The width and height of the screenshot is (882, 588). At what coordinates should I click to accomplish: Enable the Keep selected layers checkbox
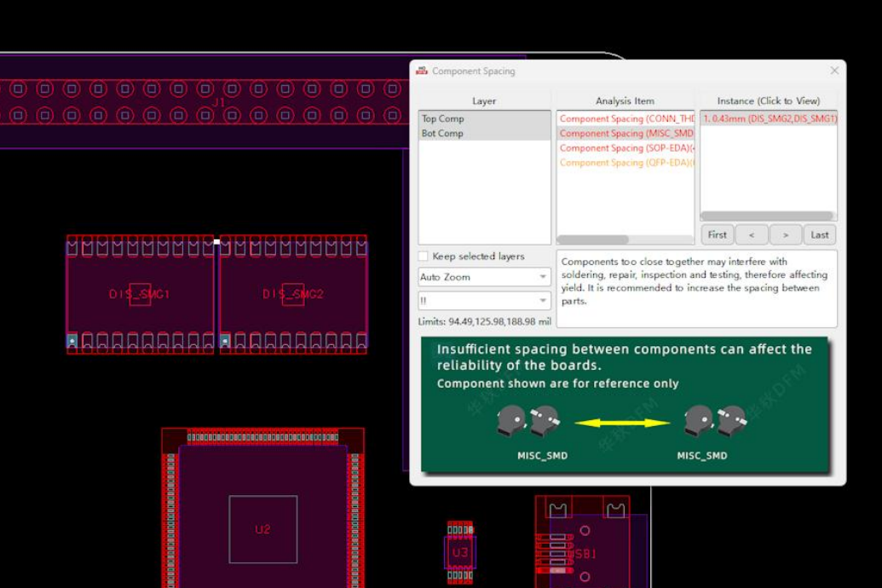pyautogui.click(x=424, y=257)
